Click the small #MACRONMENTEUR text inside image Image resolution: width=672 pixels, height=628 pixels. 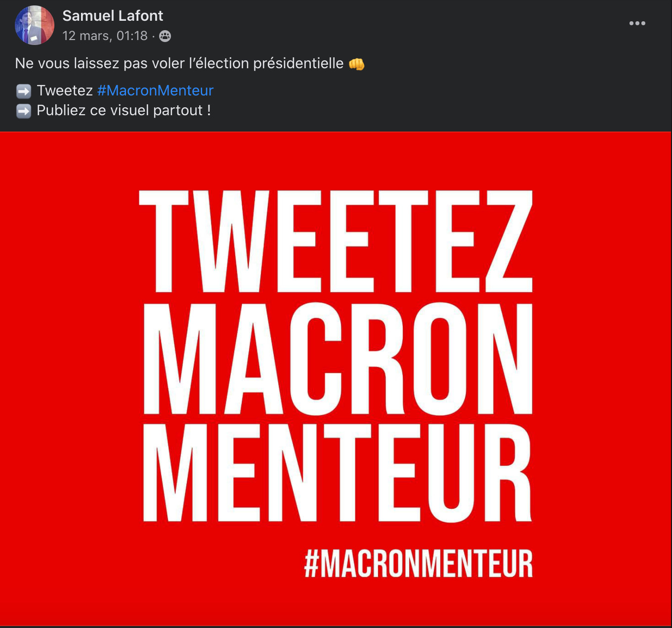point(419,563)
